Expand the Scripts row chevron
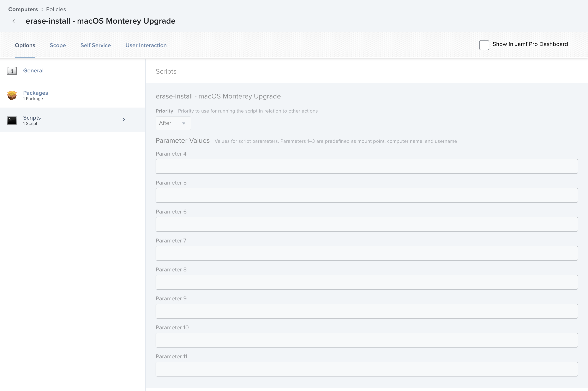The height and width of the screenshot is (391, 588). tap(124, 120)
